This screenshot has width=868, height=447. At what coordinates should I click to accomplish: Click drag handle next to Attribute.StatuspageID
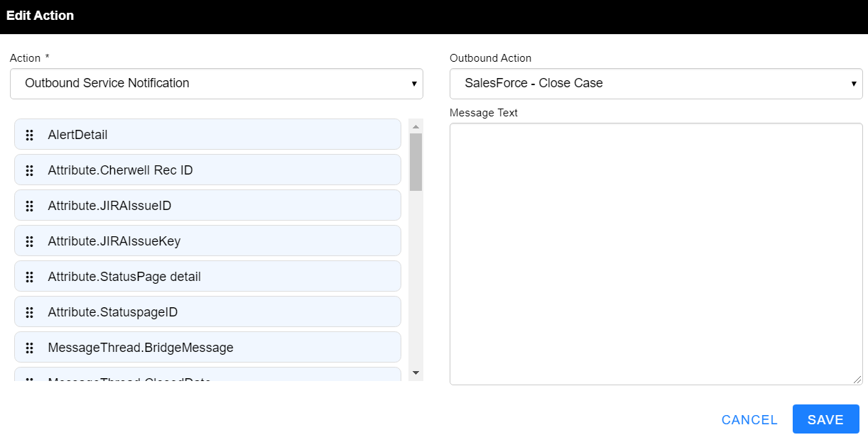(30, 312)
